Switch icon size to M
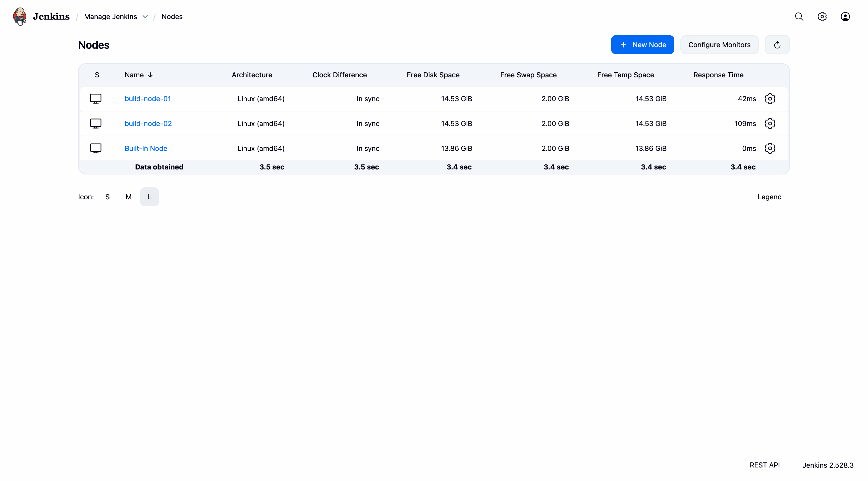 click(128, 197)
